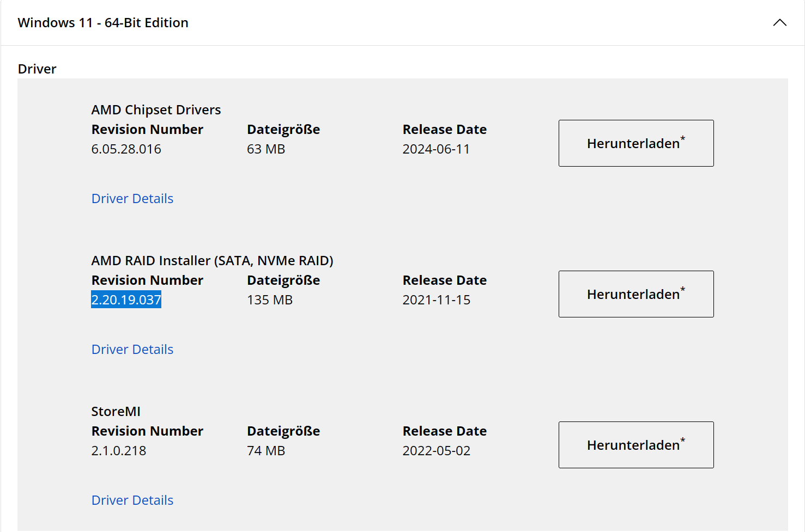Click the Driver section heading
805x532 pixels.
(x=37, y=69)
